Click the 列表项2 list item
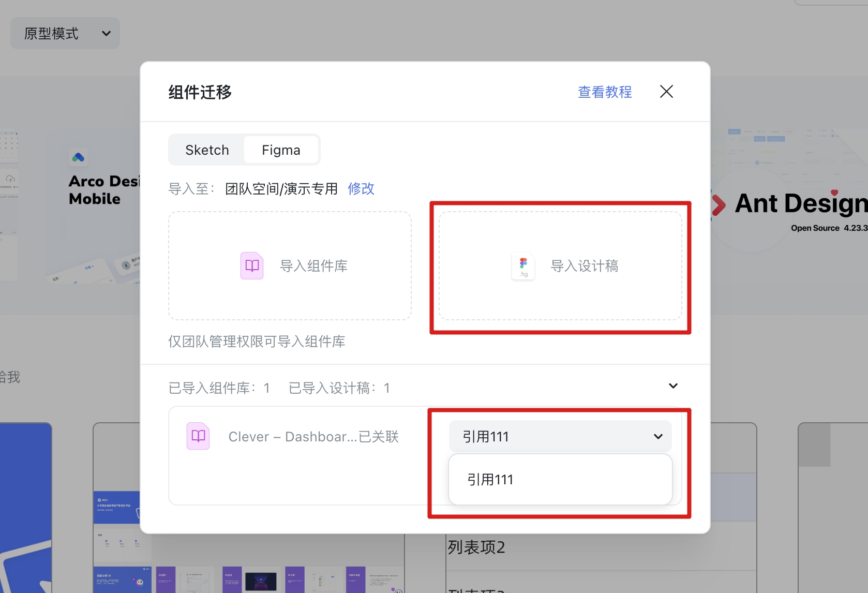Image resolution: width=868 pixels, height=593 pixels. tap(476, 547)
